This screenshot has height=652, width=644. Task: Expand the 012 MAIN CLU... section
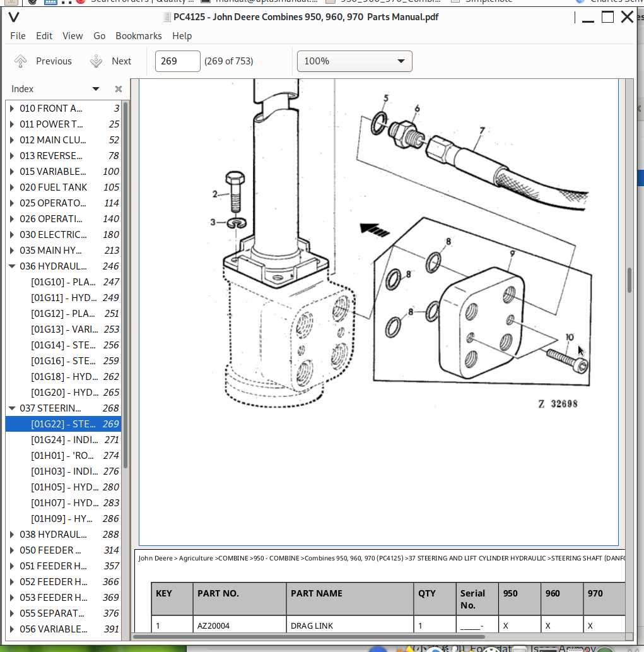tap(11, 140)
